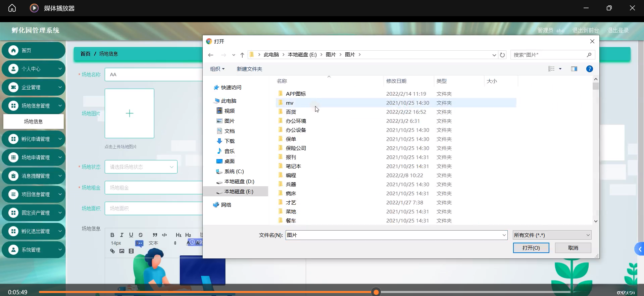
Task: Open the side panel blue arrow tab
Action: [640, 249]
